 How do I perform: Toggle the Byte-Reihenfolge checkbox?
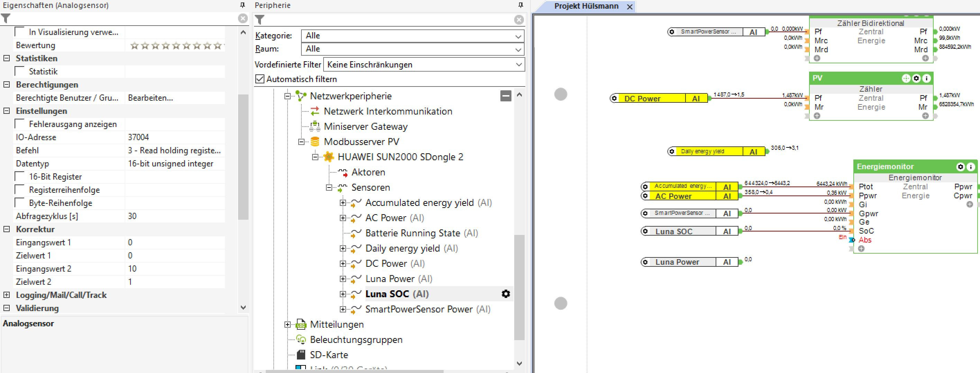click(x=19, y=203)
